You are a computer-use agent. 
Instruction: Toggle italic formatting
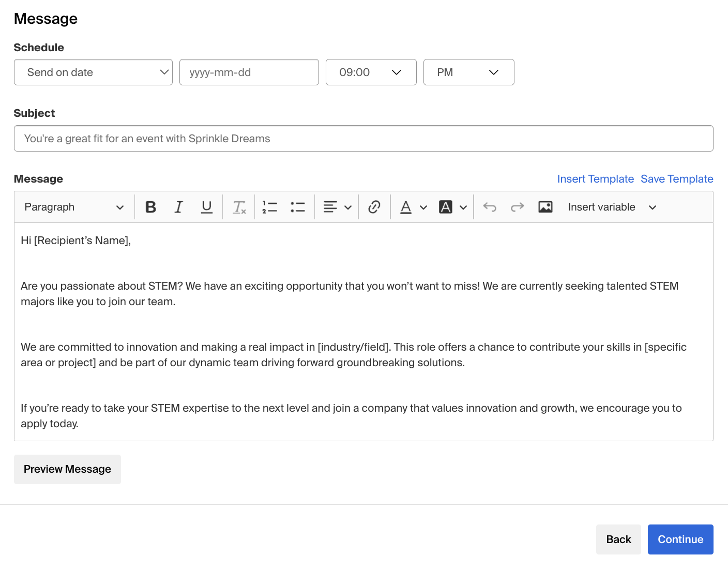(179, 207)
